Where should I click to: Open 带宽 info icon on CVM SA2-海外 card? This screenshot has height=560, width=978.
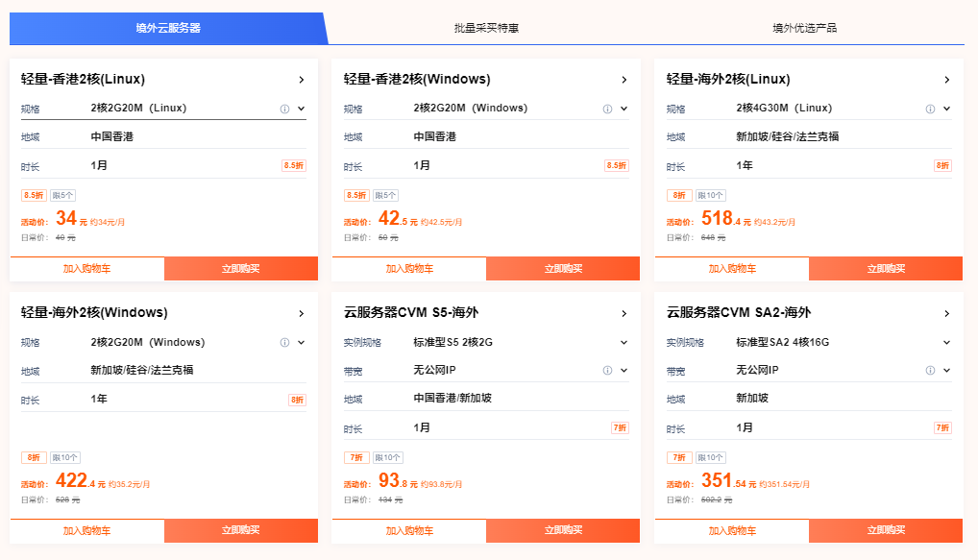[931, 371]
